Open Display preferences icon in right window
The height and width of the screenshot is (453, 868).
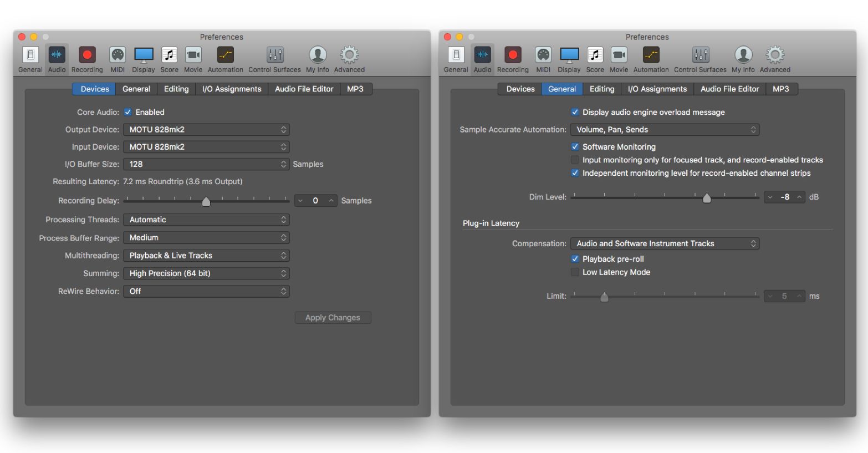pos(569,55)
